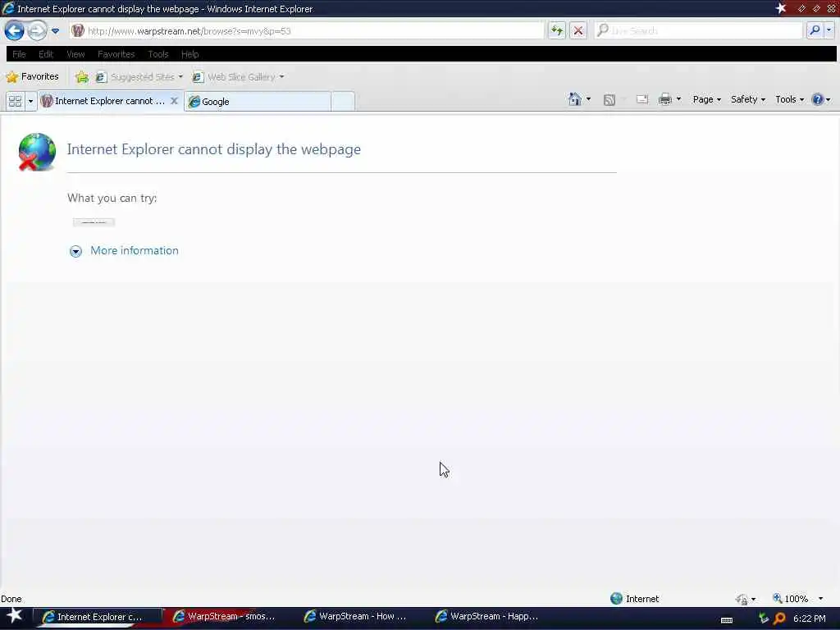Click the Protected Mode status icon
The image size is (840, 630).
pyautogui.click(x=742, y=599)
